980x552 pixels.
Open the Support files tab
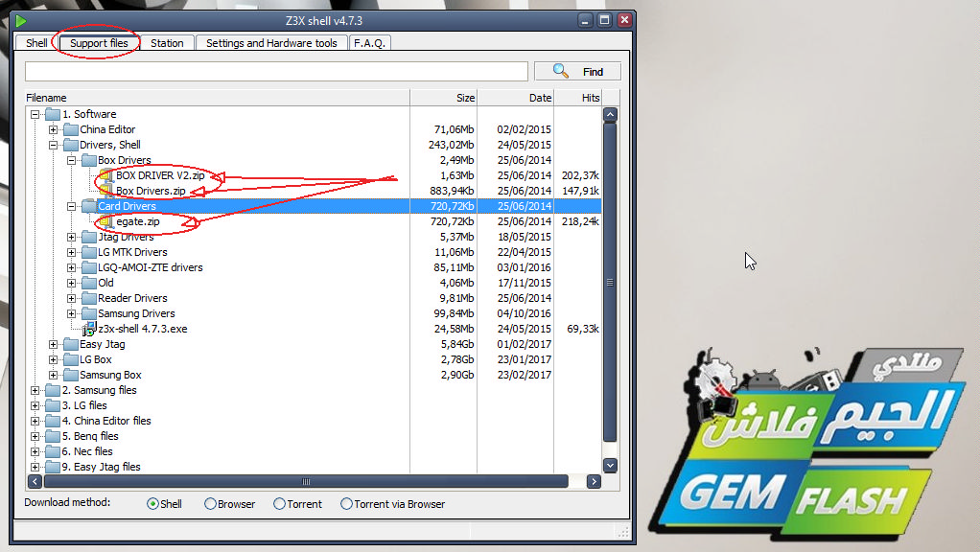click(x=99, y=43)
